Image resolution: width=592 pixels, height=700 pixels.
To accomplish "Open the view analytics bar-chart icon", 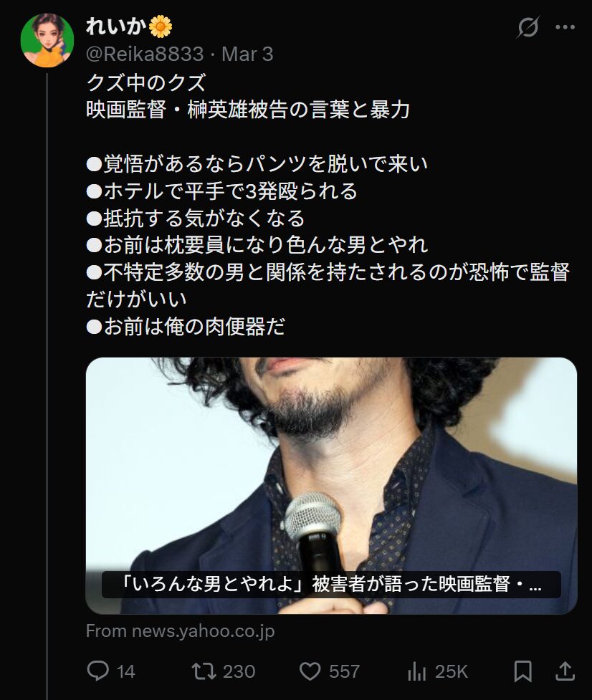I will [x=416, y=671].
